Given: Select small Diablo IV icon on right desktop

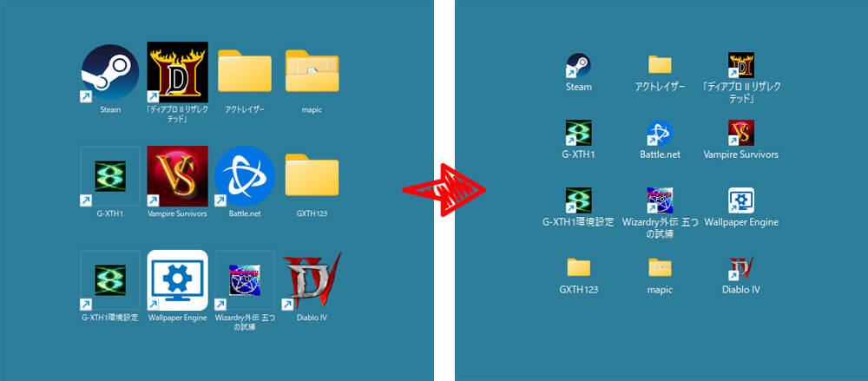Looking at the screenshot, I should (741, 268).
